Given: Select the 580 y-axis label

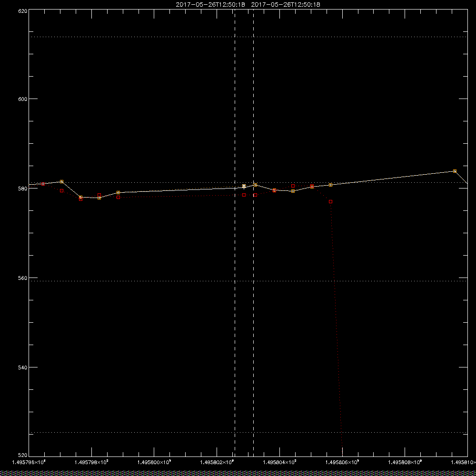Looking at the screenshot, I should pos(23,188).
